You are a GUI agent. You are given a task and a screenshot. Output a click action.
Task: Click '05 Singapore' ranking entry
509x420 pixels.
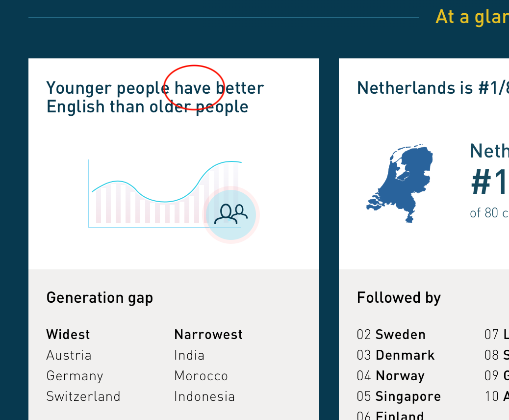[399, 396]
